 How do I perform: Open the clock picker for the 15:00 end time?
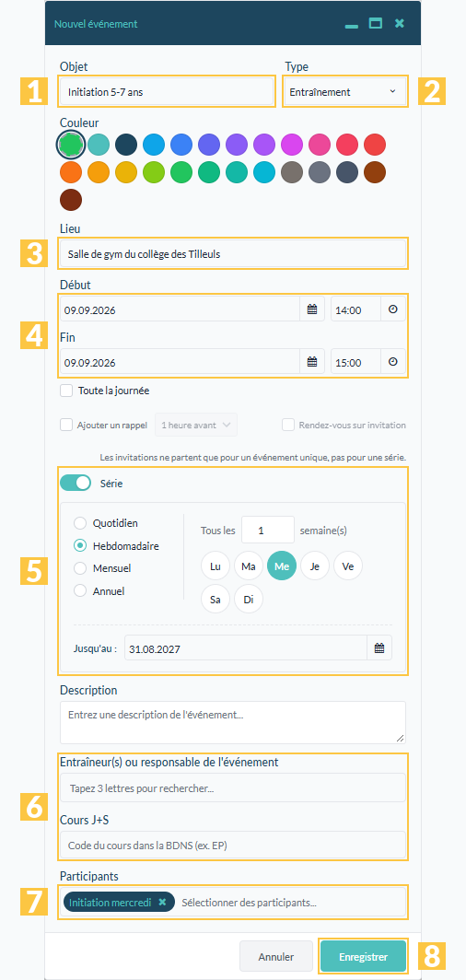(x=393, y=361)
